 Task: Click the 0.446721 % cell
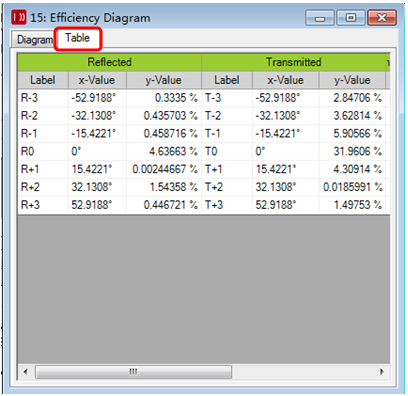164,205
